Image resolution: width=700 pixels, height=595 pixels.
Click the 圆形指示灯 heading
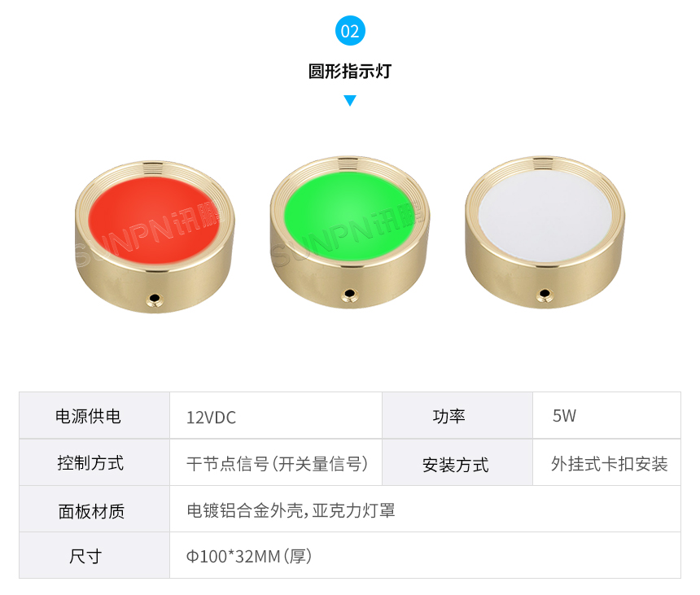(350, 72)
